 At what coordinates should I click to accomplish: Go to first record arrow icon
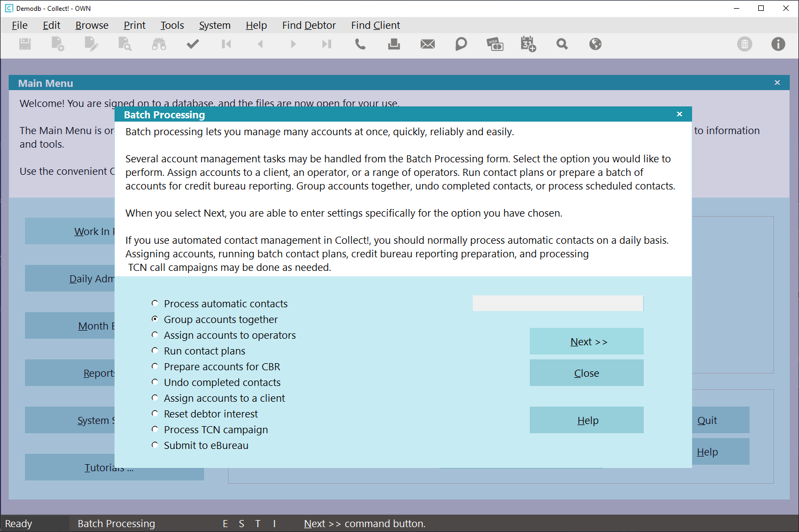(x=226, y=44)
